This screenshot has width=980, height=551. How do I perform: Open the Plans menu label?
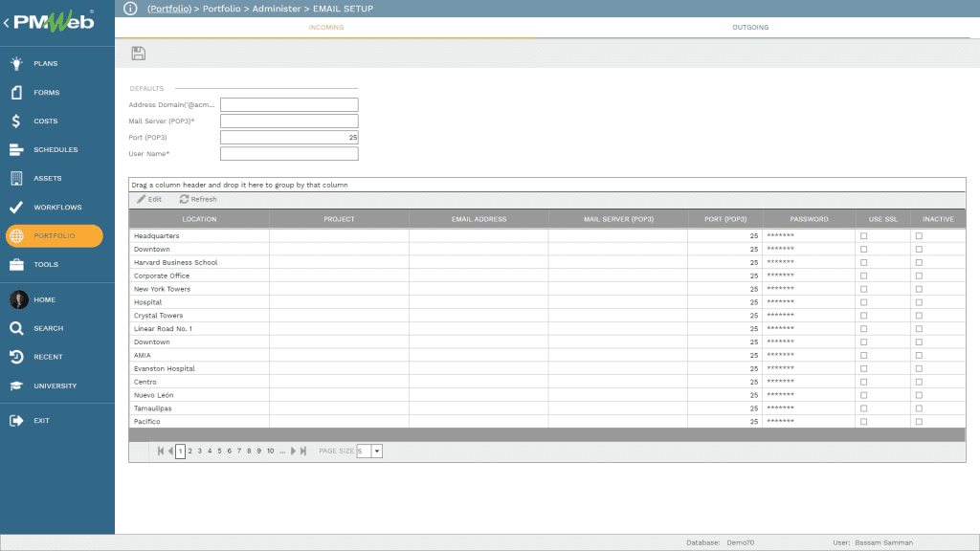[x=46, y=64]
